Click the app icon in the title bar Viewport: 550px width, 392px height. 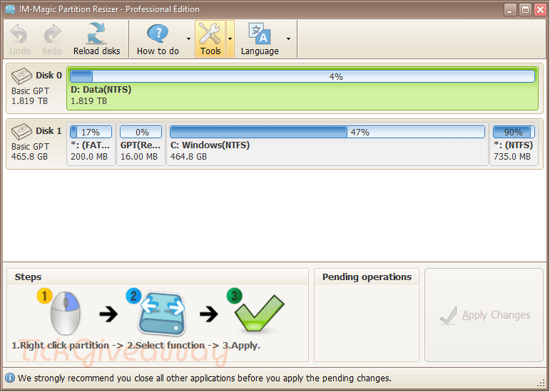[10, 9]
